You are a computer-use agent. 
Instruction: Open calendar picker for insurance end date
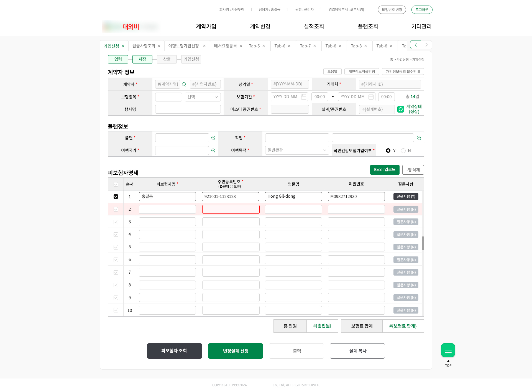coord(371,97)
